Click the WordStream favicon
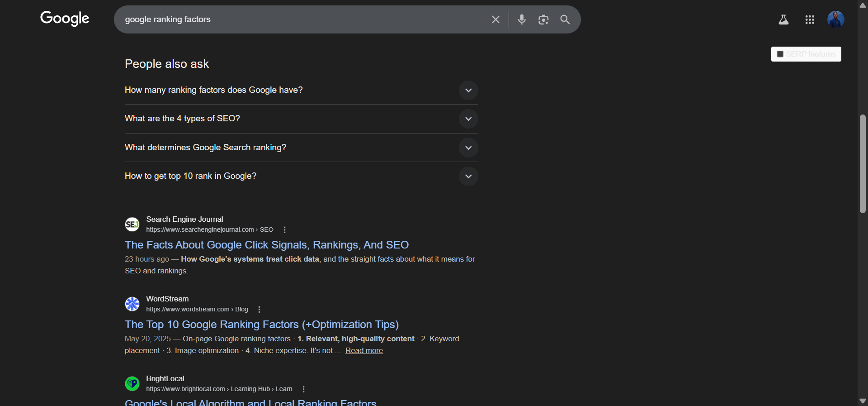 [132, 304]
